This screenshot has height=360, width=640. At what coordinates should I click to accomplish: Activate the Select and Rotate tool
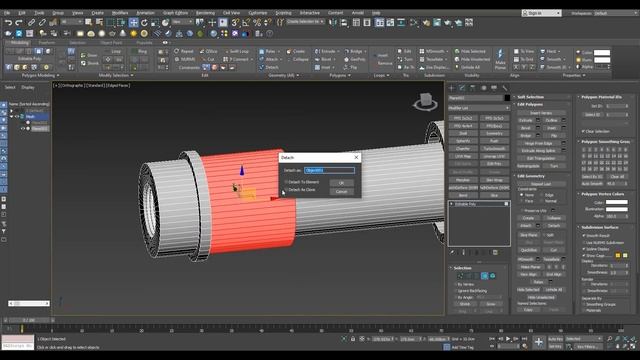click(x=144, y=22)
